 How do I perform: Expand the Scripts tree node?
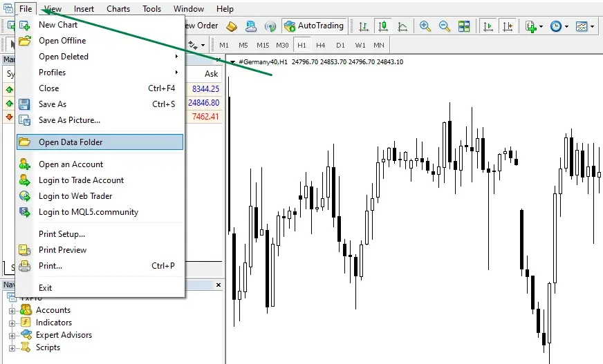point(12,348)
